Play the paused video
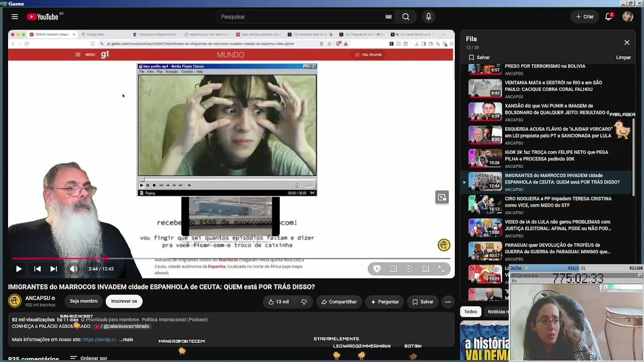The width and height of the screenshot is (644, 362). [x=19, y=269]
